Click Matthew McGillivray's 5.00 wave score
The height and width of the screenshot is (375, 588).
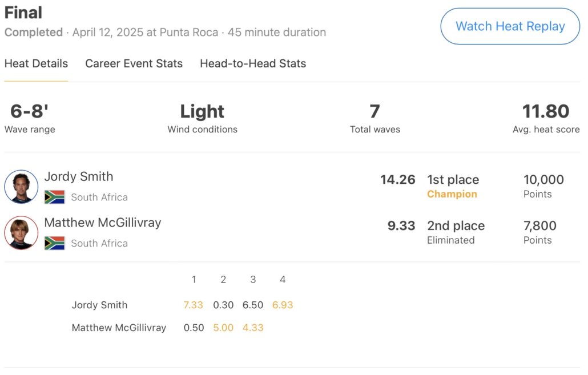coord(223,328)
